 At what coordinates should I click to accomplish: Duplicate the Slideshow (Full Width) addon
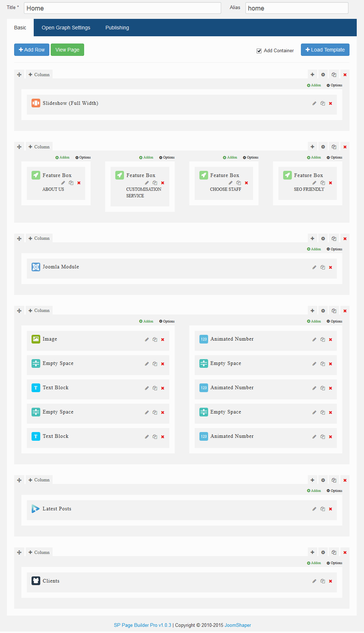tap(323, 103)
